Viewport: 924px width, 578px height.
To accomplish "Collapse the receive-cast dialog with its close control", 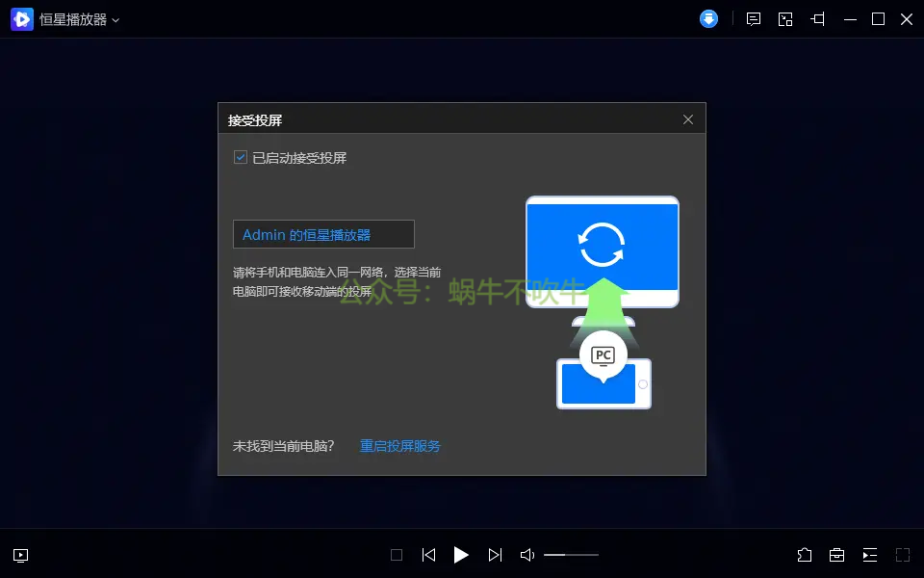I will tap(687, 118).
